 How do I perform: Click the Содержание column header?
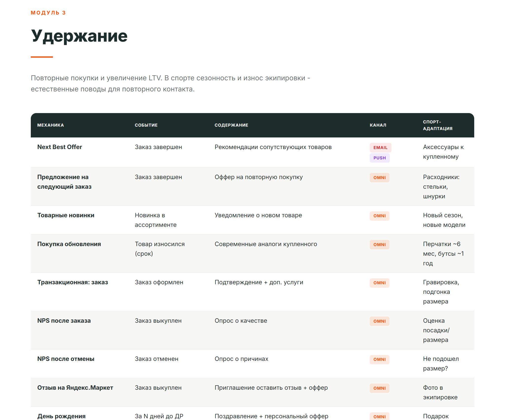coord(231,125)
